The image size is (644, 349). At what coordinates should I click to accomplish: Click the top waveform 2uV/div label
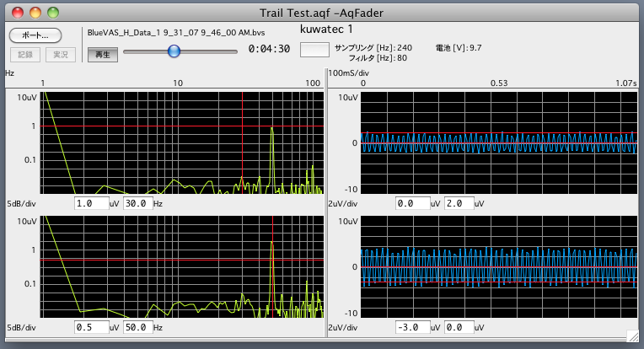click(x=343, y=204)
